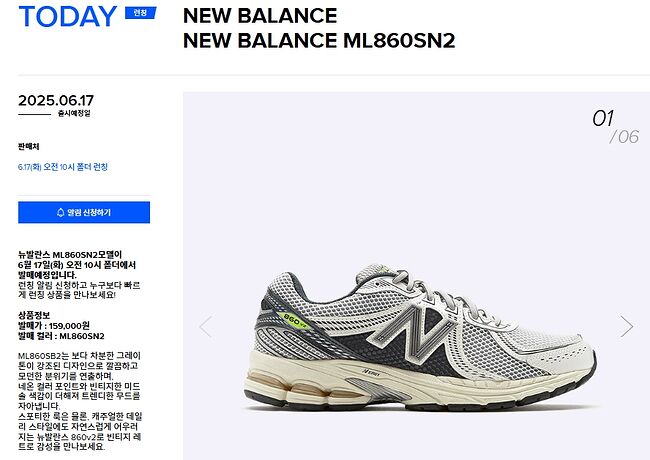
Task: Advance to the next shoe image with right chevron
Action: tap(626, 327)
